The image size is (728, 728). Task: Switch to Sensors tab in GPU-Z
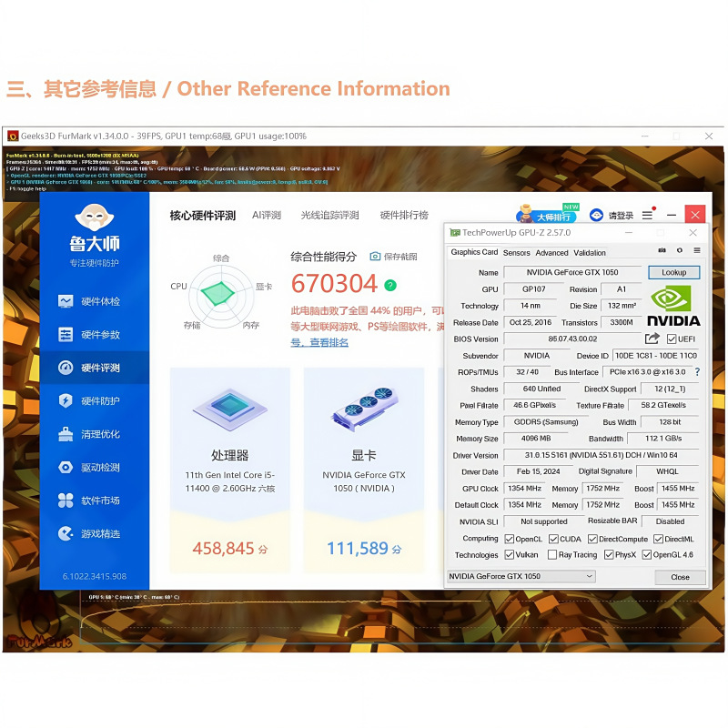[x=516, y=253]
